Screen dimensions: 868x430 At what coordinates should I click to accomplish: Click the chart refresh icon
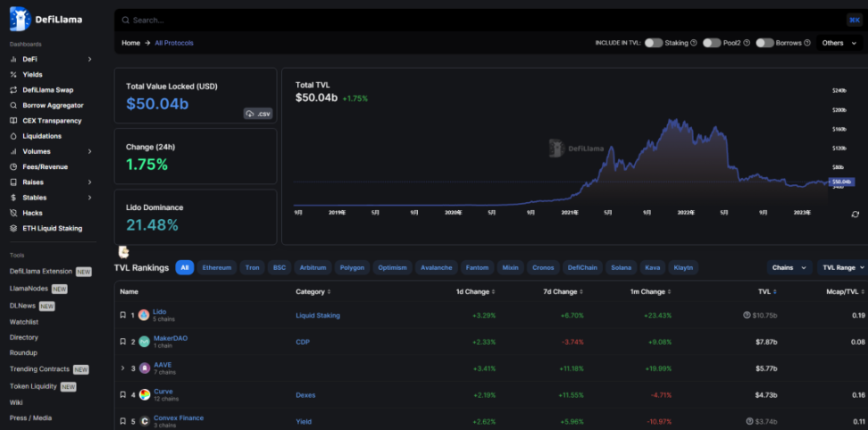(x=855, y=215)
